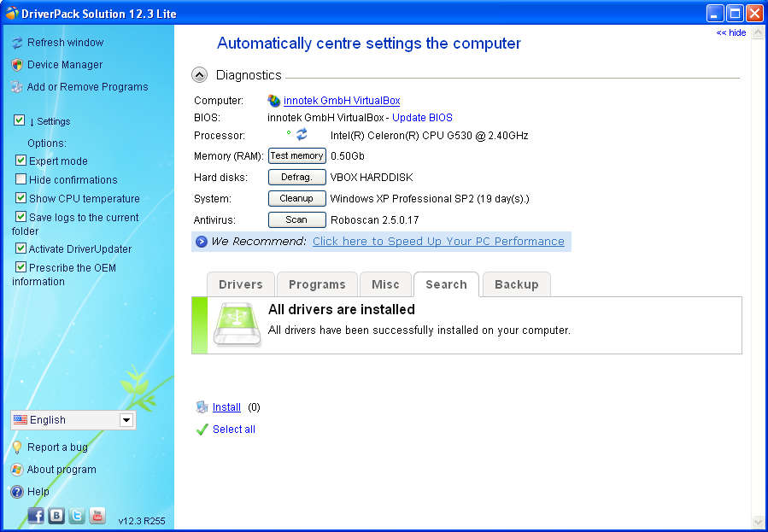Open the Twitter social icon
This screenshot has width=768, height=532.
click(77, 516)
